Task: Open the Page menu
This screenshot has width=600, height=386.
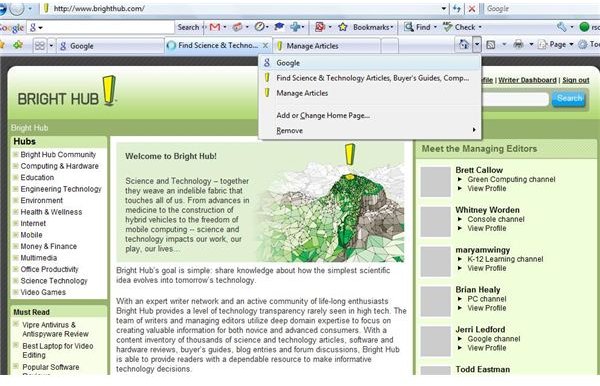Action: 555,45
